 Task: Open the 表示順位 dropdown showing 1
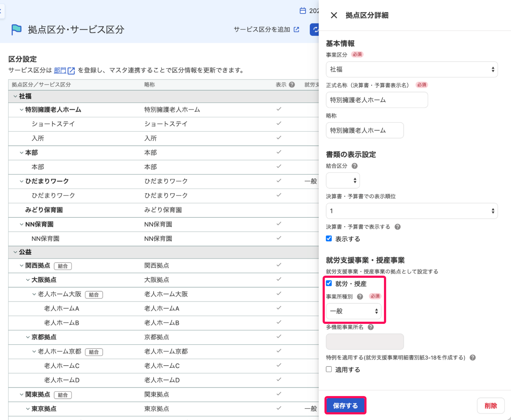click(412, 211)
